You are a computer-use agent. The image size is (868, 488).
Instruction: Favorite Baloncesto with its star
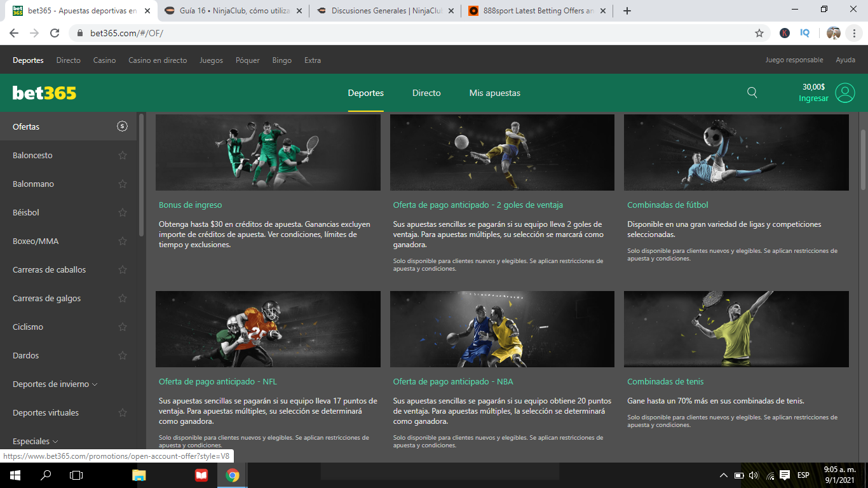[x=123, y=155]
